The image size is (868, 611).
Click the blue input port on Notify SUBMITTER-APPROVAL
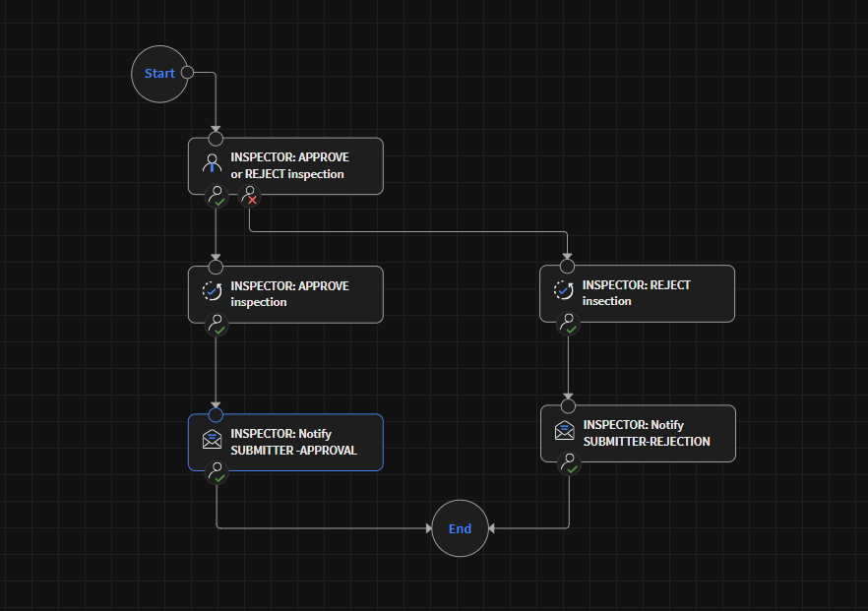(x=217, y=413)
